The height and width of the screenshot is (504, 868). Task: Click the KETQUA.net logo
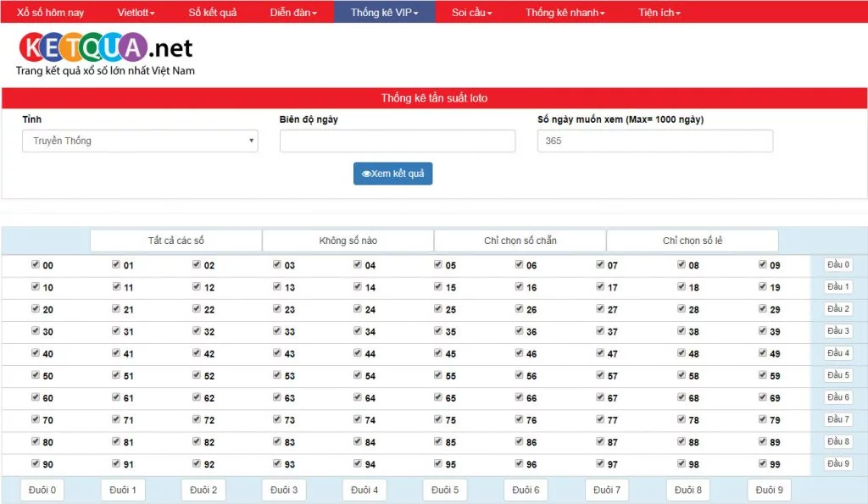point(106,48)
